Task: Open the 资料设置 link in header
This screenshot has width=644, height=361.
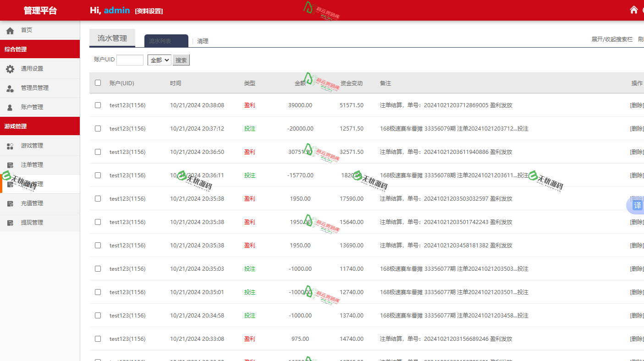Action: [149, 11]
